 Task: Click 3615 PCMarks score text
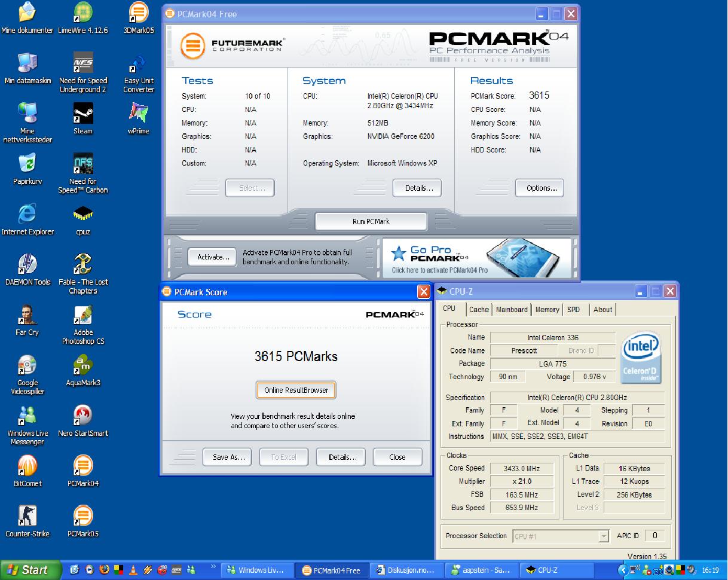[x=296, y=356]
